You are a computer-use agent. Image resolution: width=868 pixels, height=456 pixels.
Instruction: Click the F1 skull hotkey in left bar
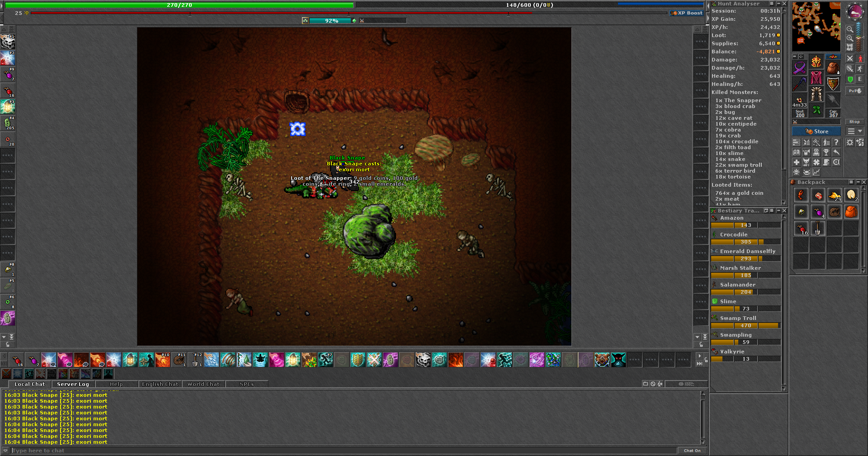8,42
